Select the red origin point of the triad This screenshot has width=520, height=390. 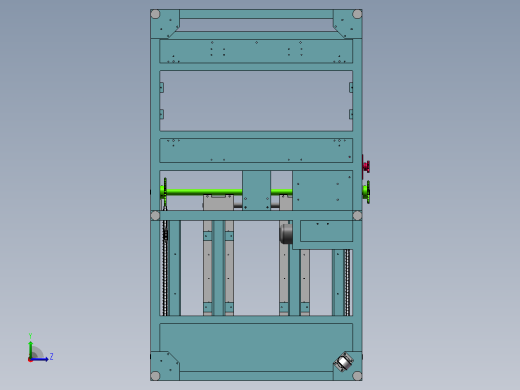coord(30,360)
